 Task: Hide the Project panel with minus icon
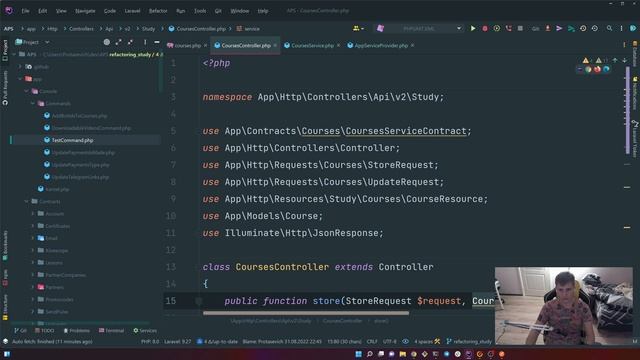[x=157, y=42]
